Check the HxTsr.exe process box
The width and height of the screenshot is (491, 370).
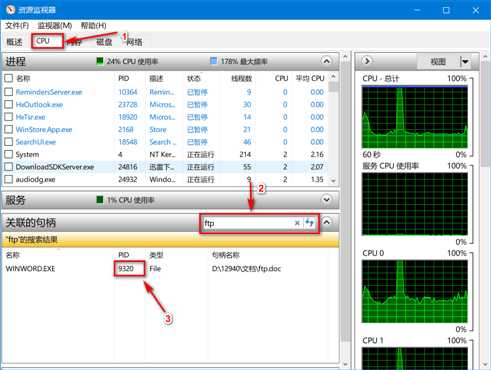click(9, 117)
